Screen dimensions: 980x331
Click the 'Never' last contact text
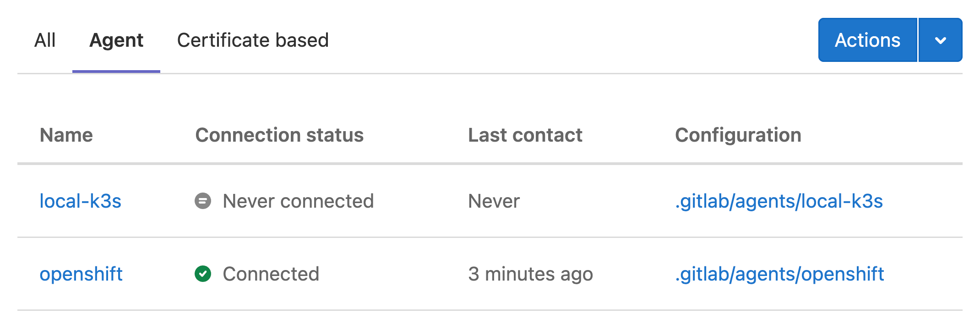point(494,201)
